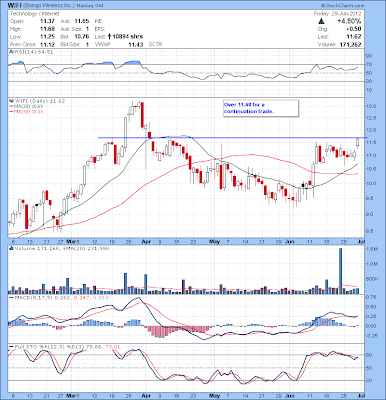Click the +4.50% percent change value
Screen dimensions: 386x400
click(x=349, y=21)
